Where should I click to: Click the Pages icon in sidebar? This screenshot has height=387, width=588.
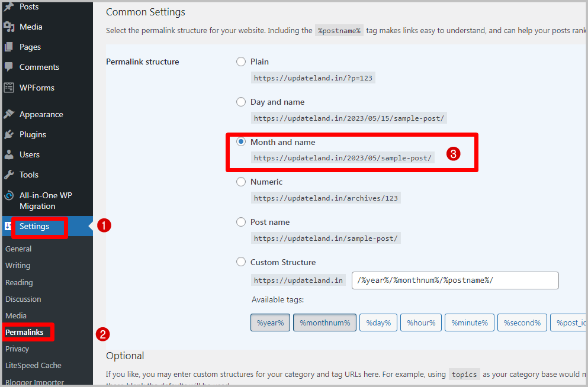(9, 47)
